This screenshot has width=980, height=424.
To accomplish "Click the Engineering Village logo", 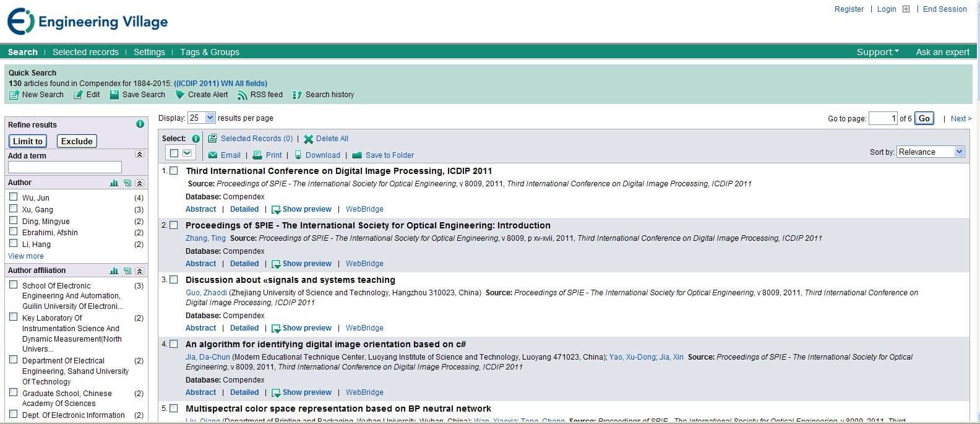I will (87, 22).
